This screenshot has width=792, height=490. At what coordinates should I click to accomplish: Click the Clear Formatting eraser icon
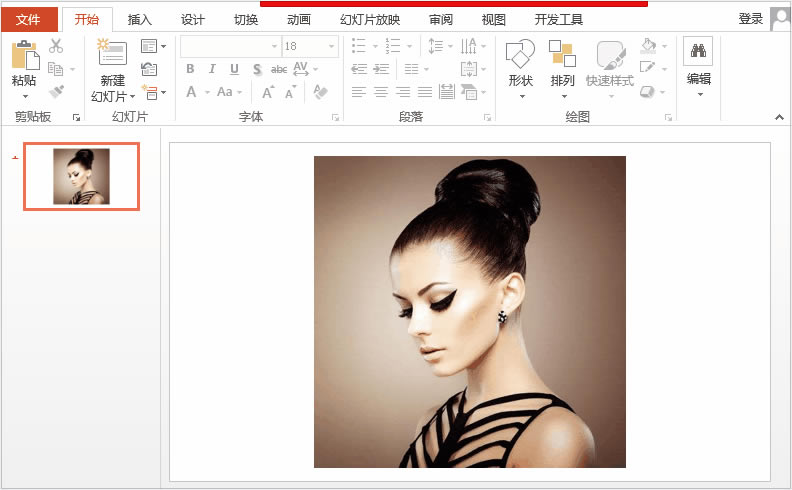coord(320,92)
